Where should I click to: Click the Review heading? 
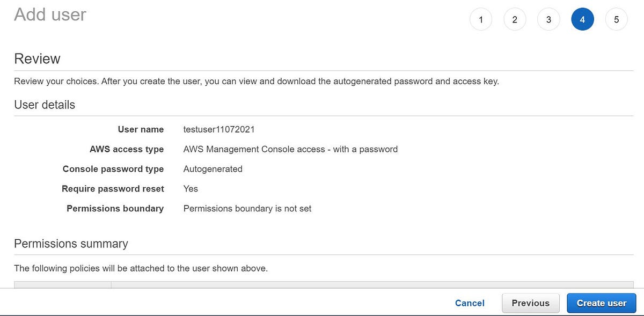tap(37, 58)
